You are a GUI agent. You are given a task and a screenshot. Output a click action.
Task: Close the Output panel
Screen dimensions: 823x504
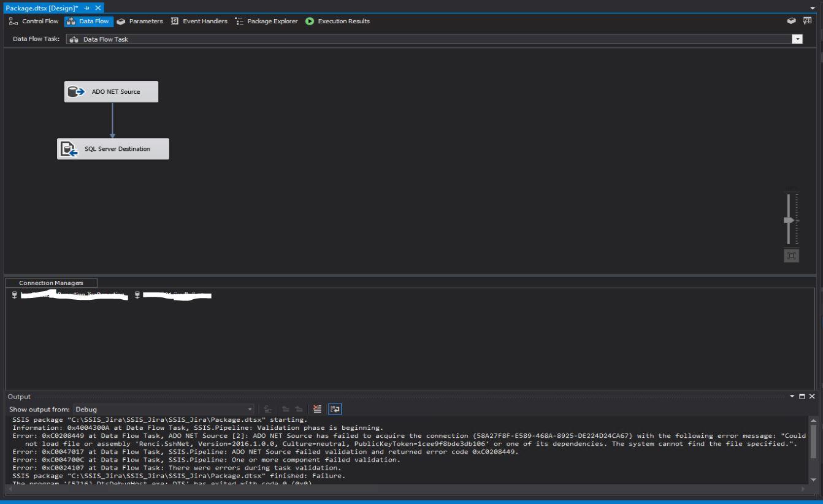(813, 397)
